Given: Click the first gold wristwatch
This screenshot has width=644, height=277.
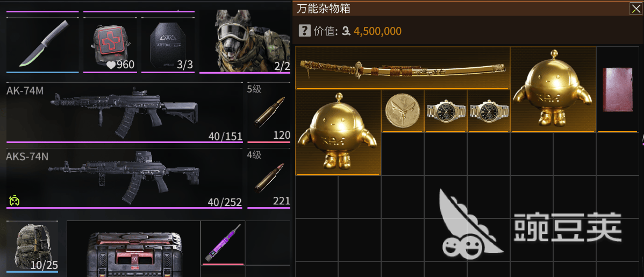Looking at the screenshot, I should tap(445, 111).
